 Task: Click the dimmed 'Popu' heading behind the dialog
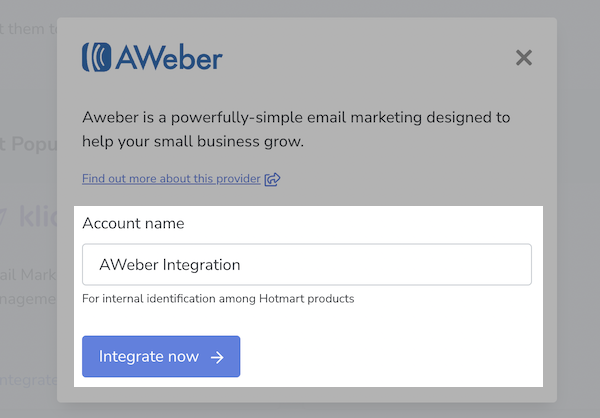click(x=32, y=143)
